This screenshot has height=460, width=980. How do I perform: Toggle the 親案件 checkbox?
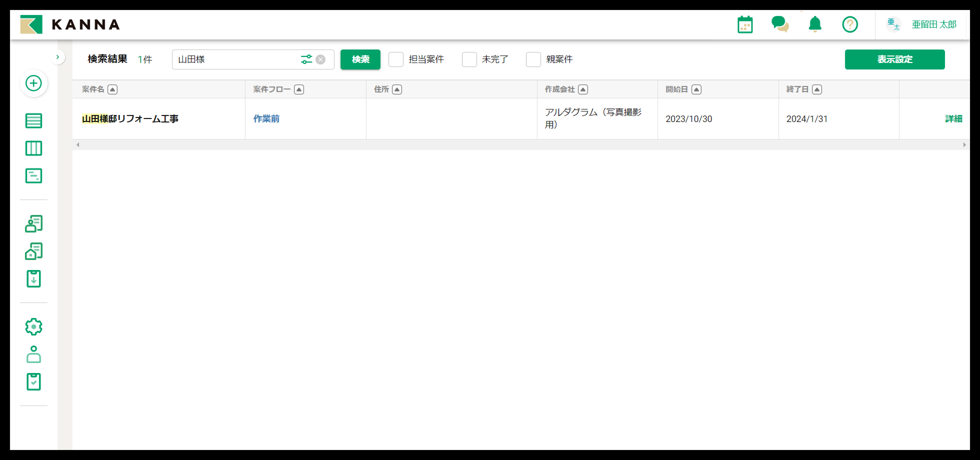coord(533,59)
